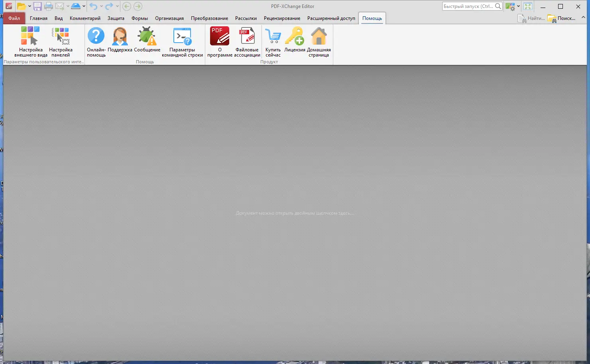Collapse the ribbon with the chevron
Screen dimensions: 590x364
point(583,18)
